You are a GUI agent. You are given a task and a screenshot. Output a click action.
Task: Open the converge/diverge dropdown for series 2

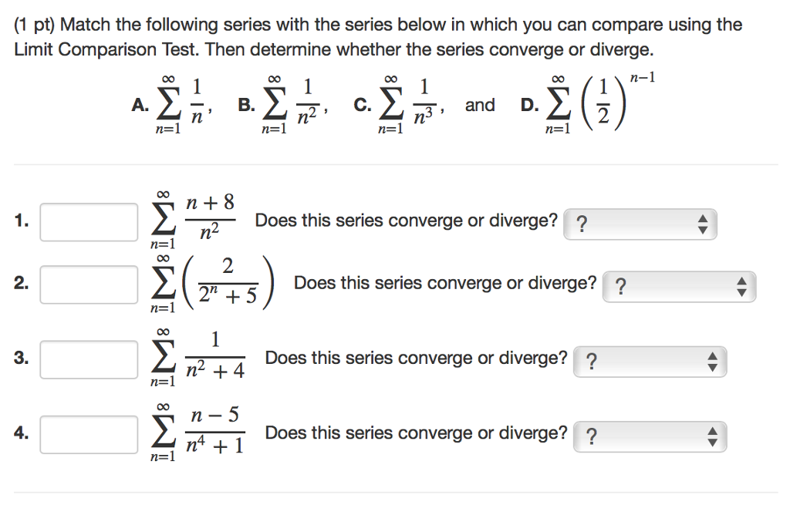(679, 286)
